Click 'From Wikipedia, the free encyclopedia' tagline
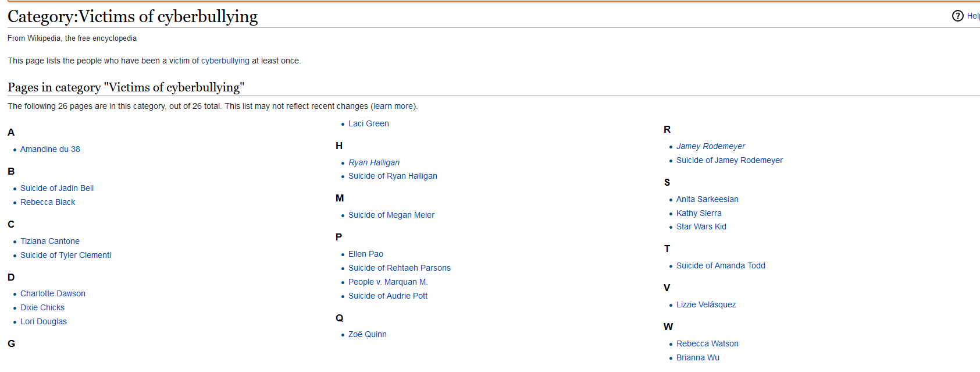 (x=72, y=38)
